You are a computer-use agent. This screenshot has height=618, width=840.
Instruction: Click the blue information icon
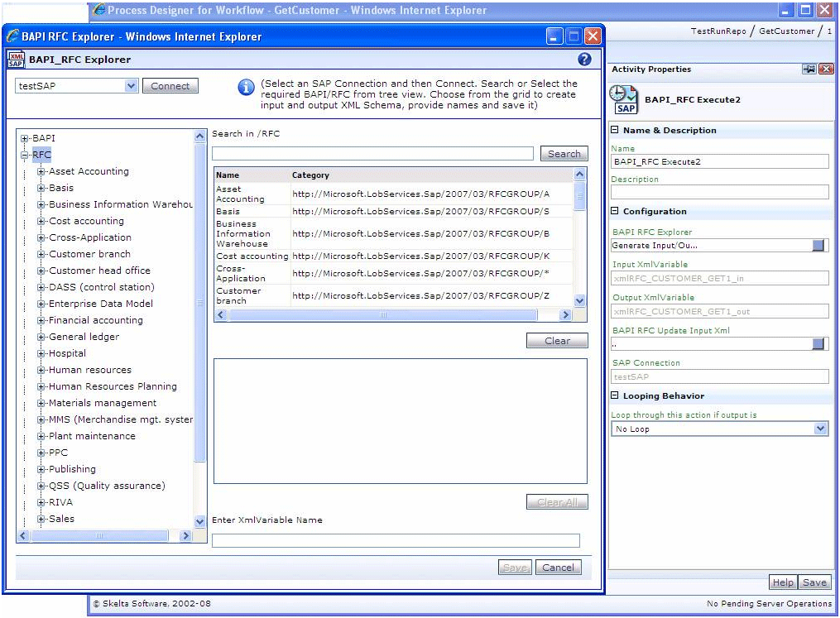pos(246,89)
